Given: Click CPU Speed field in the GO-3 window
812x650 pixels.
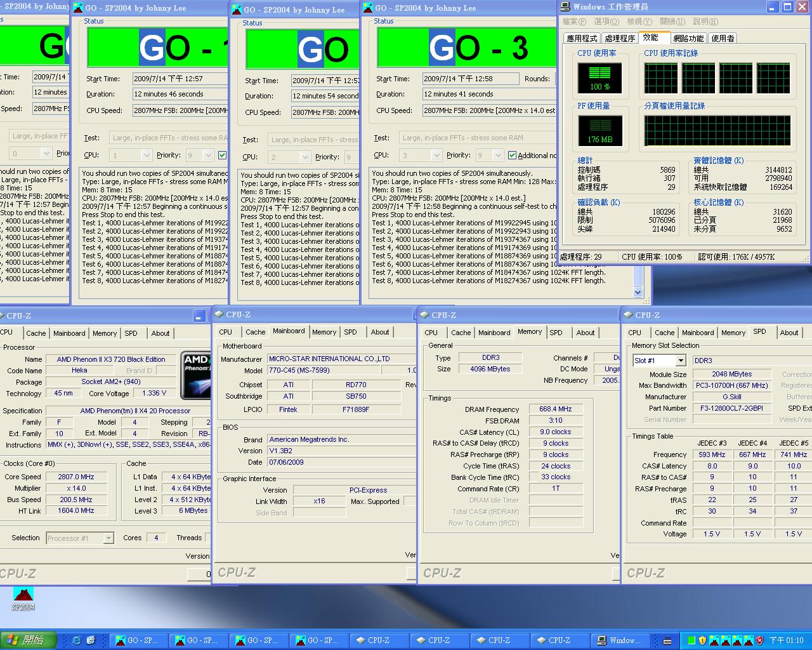Looking at the screenshot, I should [490, 110].
